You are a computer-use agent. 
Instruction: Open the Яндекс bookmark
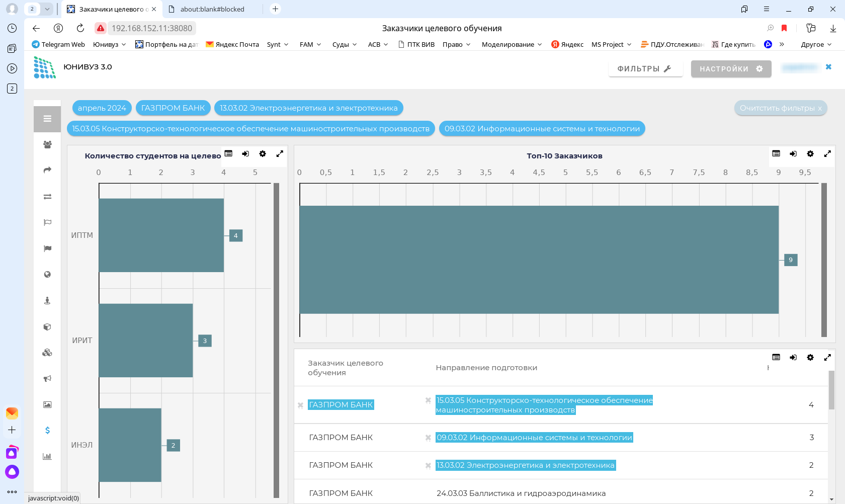(567, 44)
